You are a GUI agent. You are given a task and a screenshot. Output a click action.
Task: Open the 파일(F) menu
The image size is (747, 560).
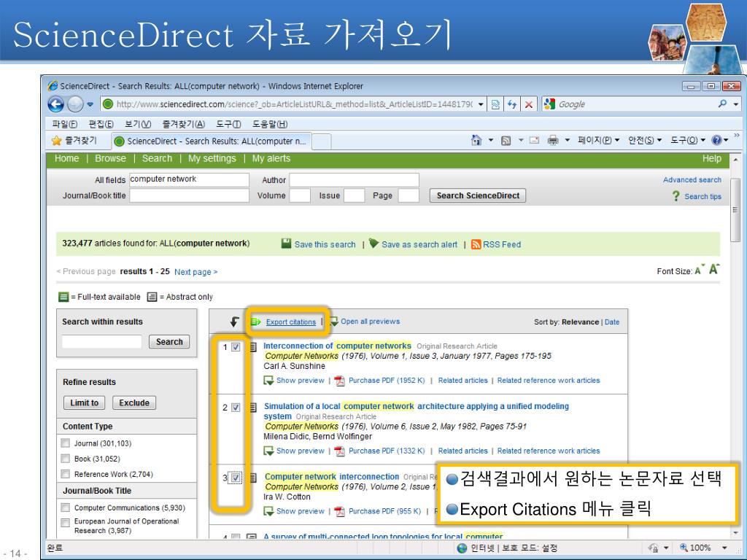(x=65, y=124)
